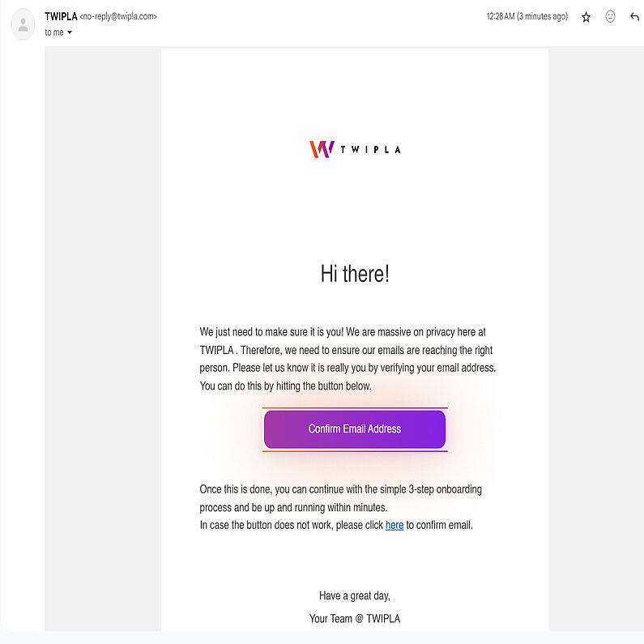The width and height of the screenshot is (644, 644).
Task: Click the 'You can do this by hitting' line
Action: (x=285, y=386)
